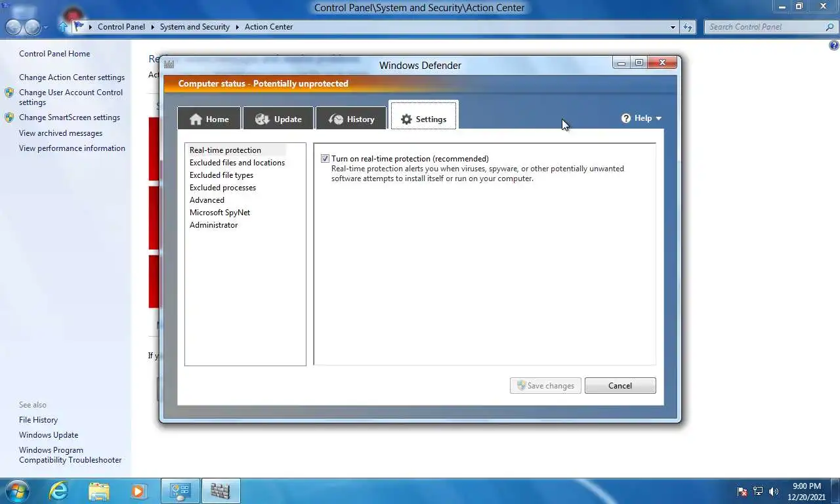Click the address bar refresh button
Screen dimensions: 840x504
(687, 27)
